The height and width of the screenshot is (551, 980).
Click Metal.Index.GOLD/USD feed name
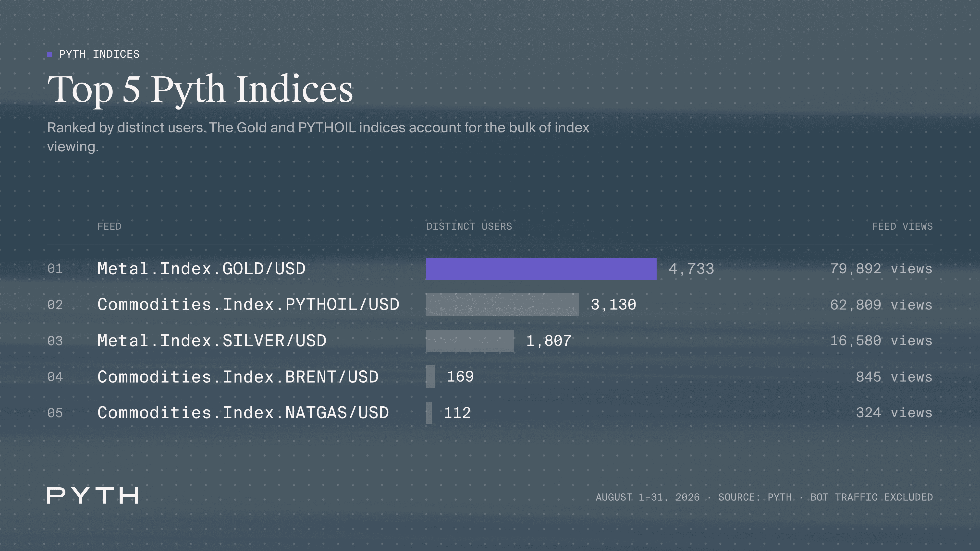click(x=202, y=269)
